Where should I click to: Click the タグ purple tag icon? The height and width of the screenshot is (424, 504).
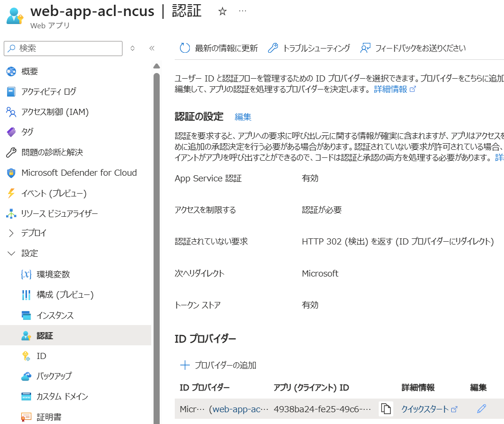click(x=11, y=132)
